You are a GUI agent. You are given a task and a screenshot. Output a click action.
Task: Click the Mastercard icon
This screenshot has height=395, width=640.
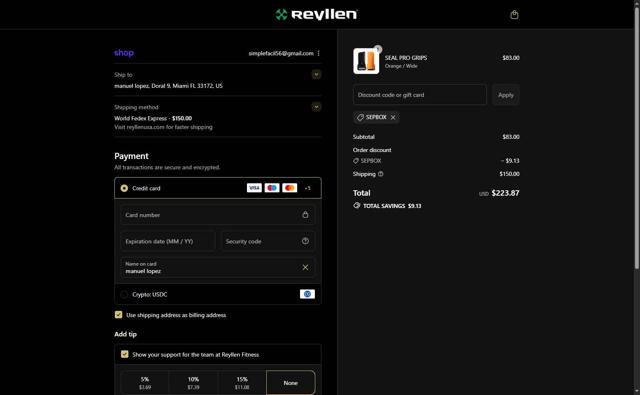[x=289, y=188]
